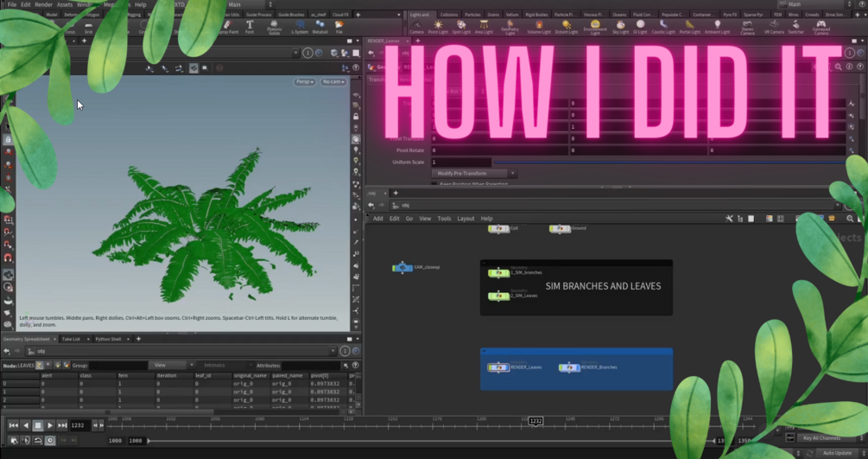The width and height of the screenshot is (868, 459).
Task: Open the Assets menu
Action: [x=65, y=4]
